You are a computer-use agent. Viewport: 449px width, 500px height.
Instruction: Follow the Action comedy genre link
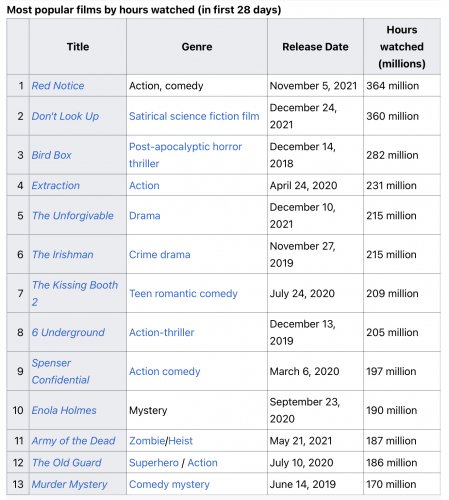pyautogui.click(x=165, y=371)
